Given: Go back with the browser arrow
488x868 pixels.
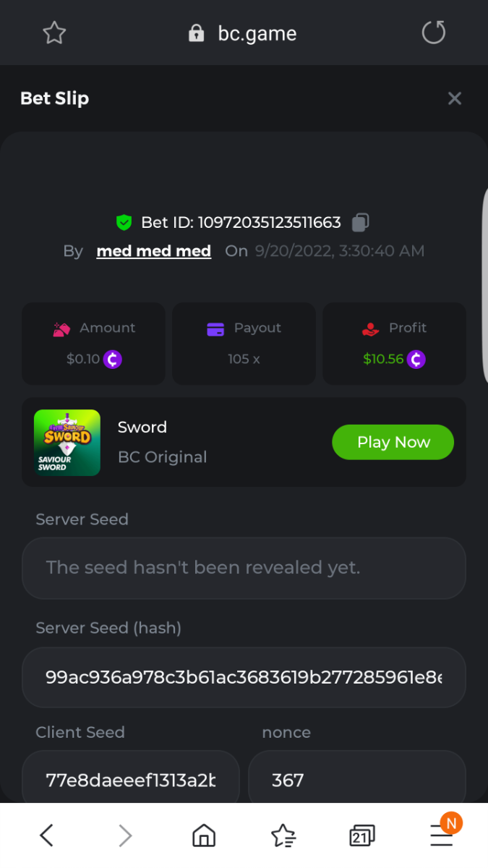Looking at the screenshot, I should [47, 835].
